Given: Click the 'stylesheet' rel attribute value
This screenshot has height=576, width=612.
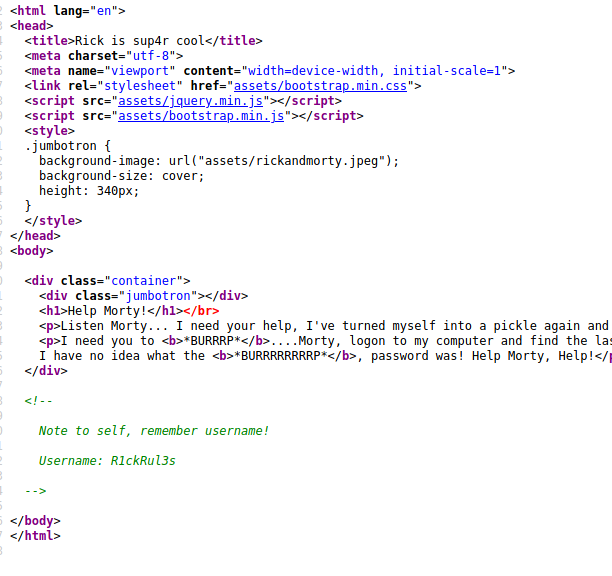Looking at the screenshot, I should coord(140,86).
